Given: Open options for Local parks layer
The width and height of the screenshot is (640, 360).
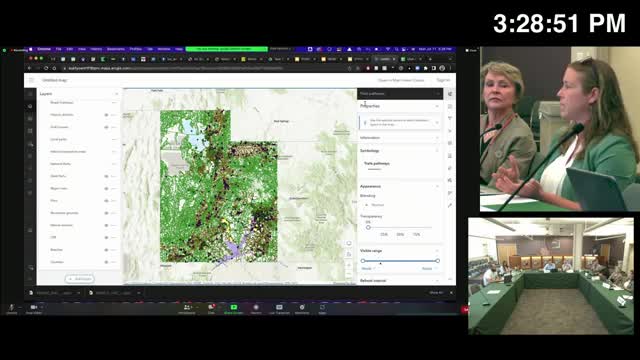Looking at the screenshot, I should pos(114,140).
